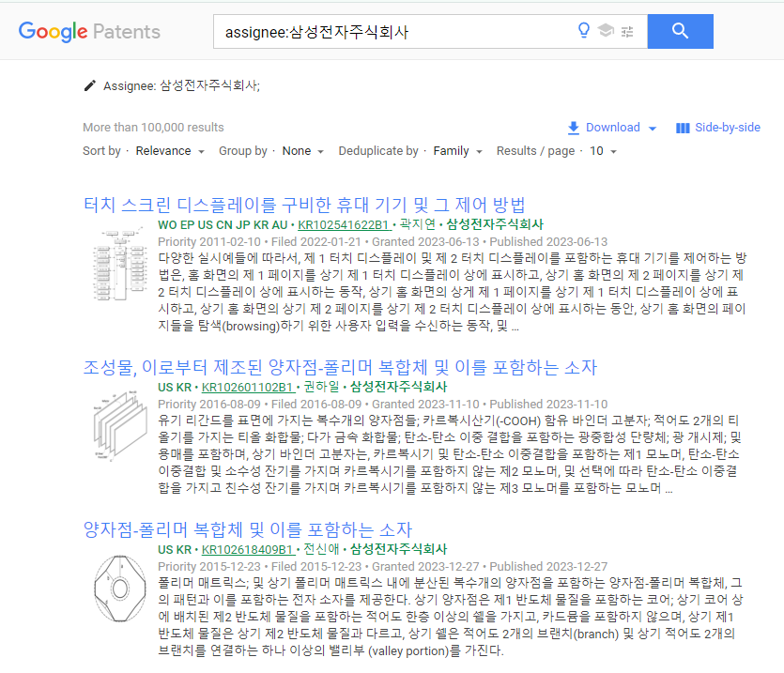Click abstract text beginning 폴리머 매트릭스
This screenshot has height=673, width=784.
coord(451,617)
